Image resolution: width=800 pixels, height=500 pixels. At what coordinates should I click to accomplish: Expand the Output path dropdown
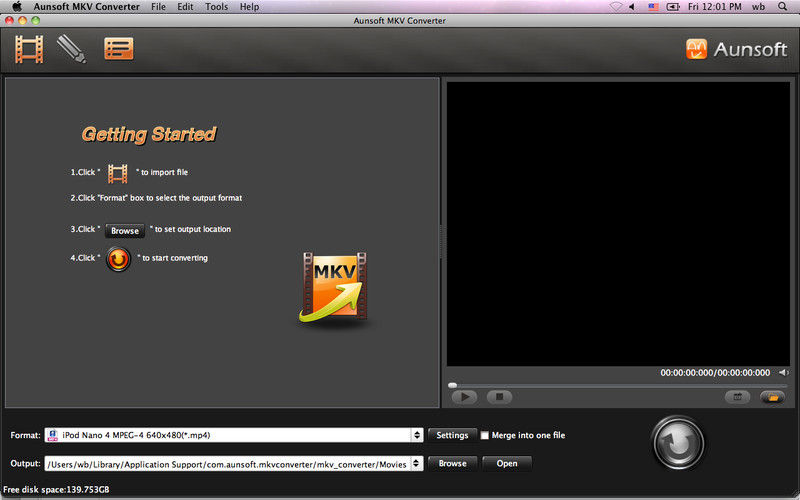point(417,463)
